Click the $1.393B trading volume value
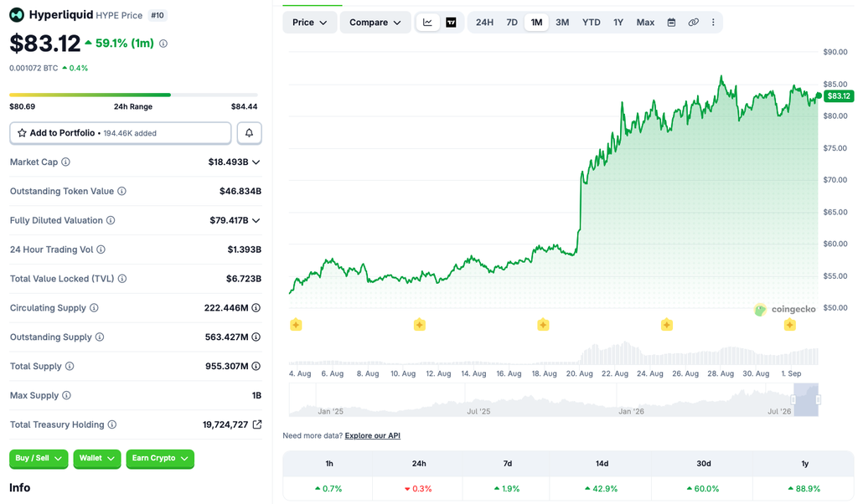858x504 pixels. click(245, 249)
